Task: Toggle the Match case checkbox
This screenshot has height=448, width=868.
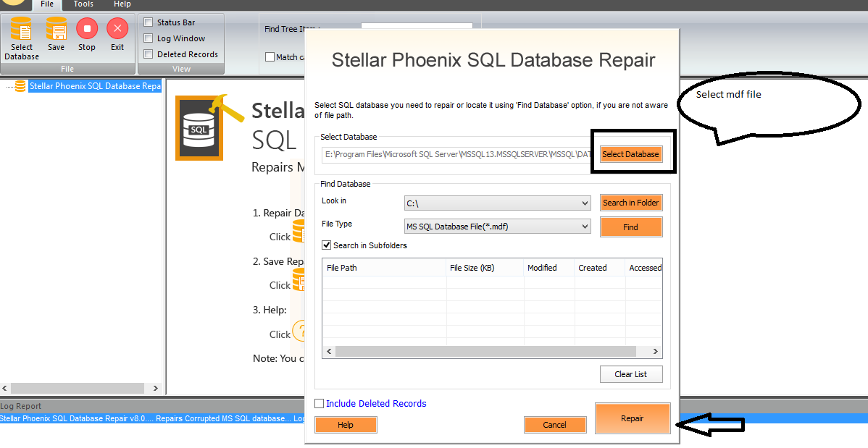Action: point(270,57)
